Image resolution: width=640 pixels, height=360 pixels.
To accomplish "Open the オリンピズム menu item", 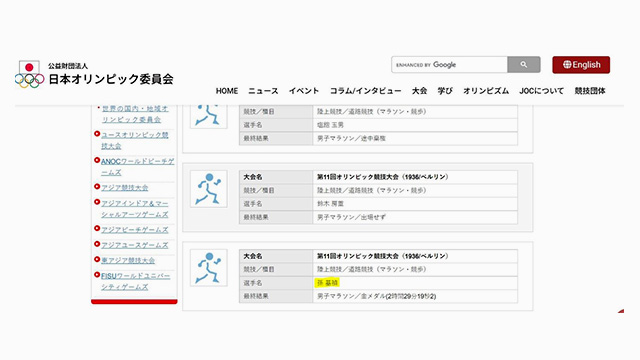I will (x=486, y=91).
